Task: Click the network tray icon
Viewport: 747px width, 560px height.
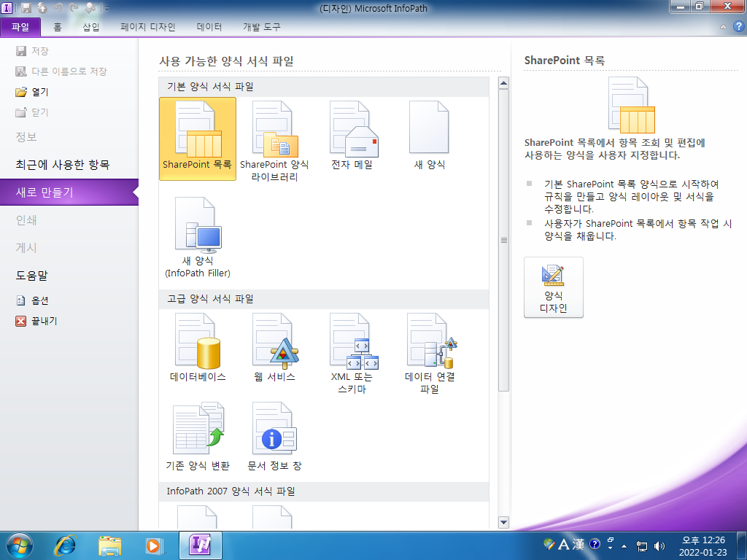Action: point(642,545)
